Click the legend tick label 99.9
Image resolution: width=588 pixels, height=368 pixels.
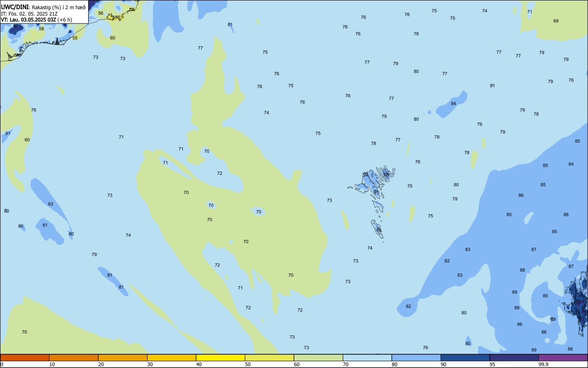tap(543, 364)
